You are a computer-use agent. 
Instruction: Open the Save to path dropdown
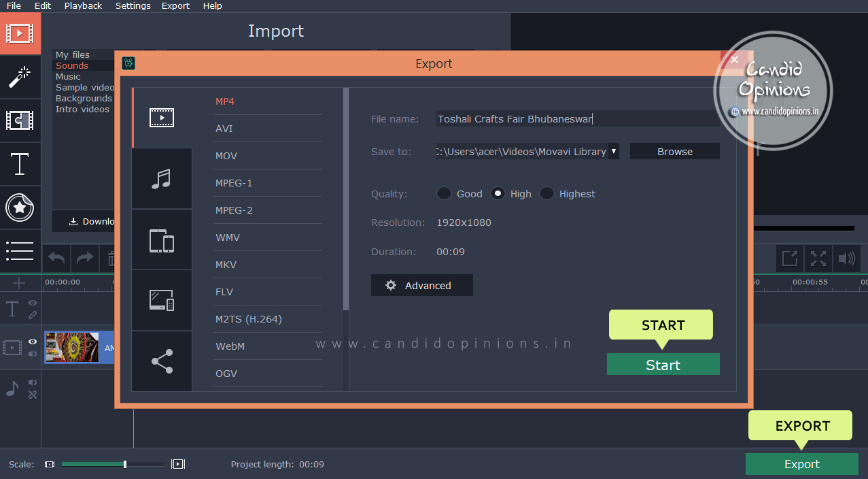(614, 151)
